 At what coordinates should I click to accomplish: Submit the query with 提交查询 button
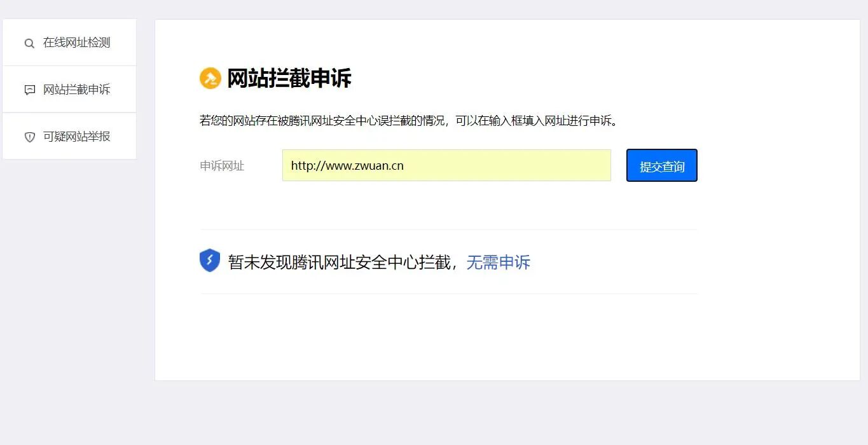(x=662, y=165)
